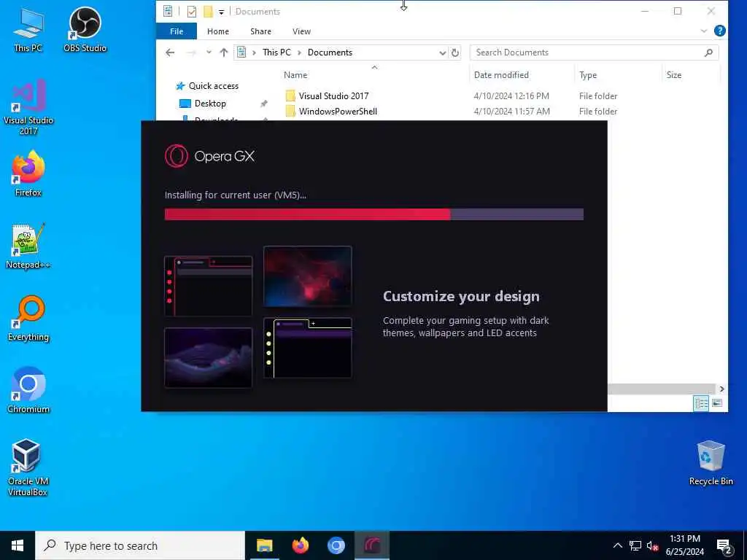747x560 pixels.
Task: Launch OBS Studio from desktop
Action: click(x=85, y=29)
